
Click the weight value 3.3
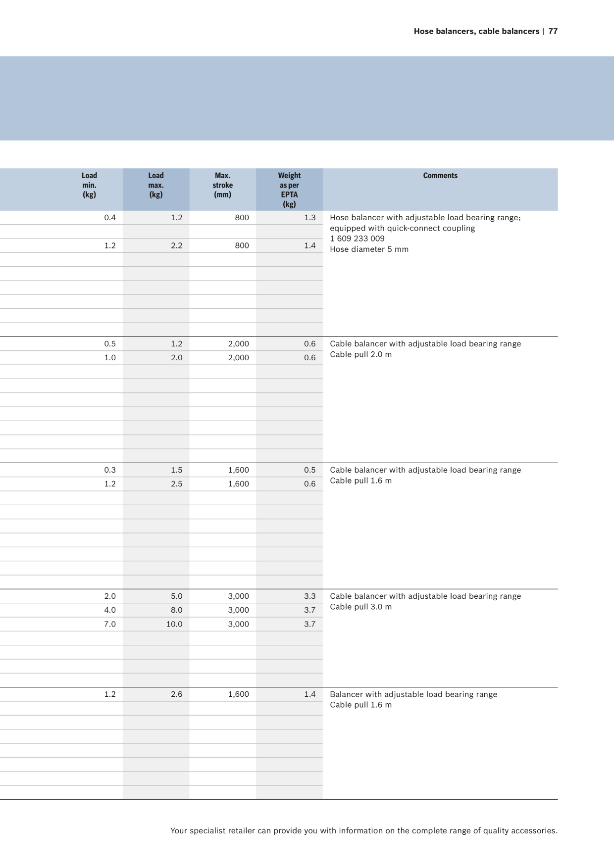pos(310,596)
